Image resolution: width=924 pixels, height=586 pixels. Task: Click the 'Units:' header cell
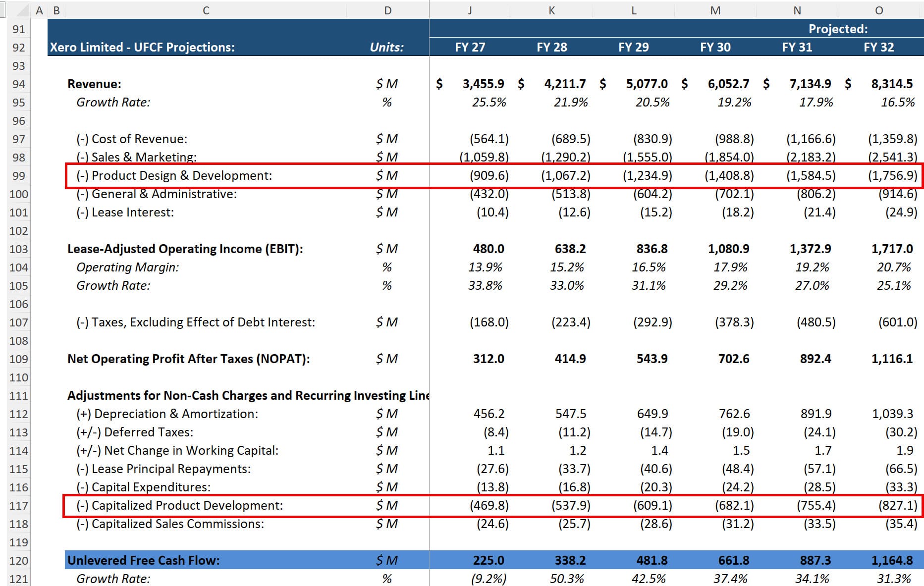(x=387, y=47)
